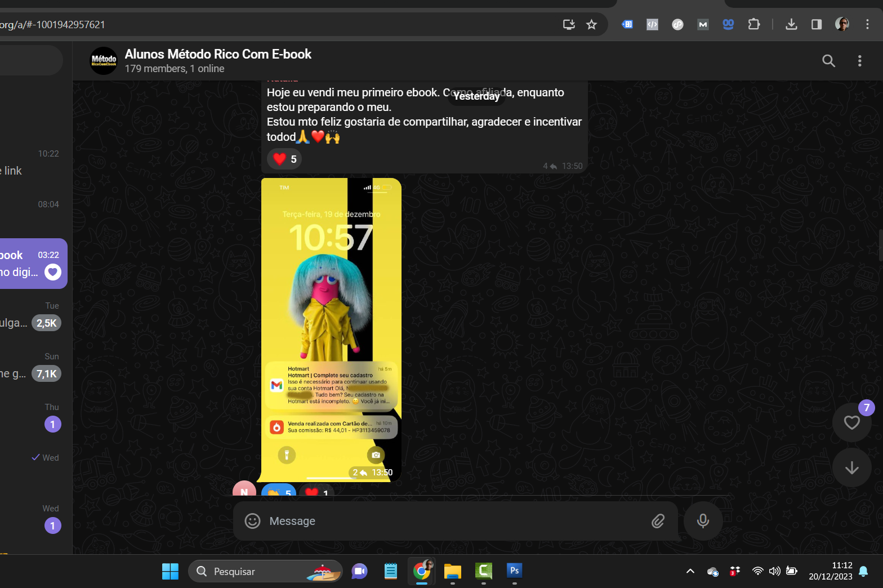Toggle the browser side panel

(816, 24)
